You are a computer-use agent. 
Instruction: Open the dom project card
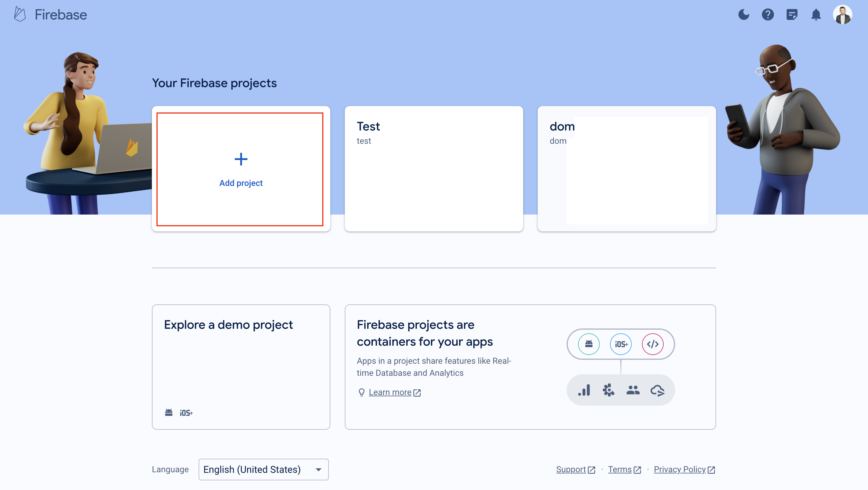click(x=626, y=169)
